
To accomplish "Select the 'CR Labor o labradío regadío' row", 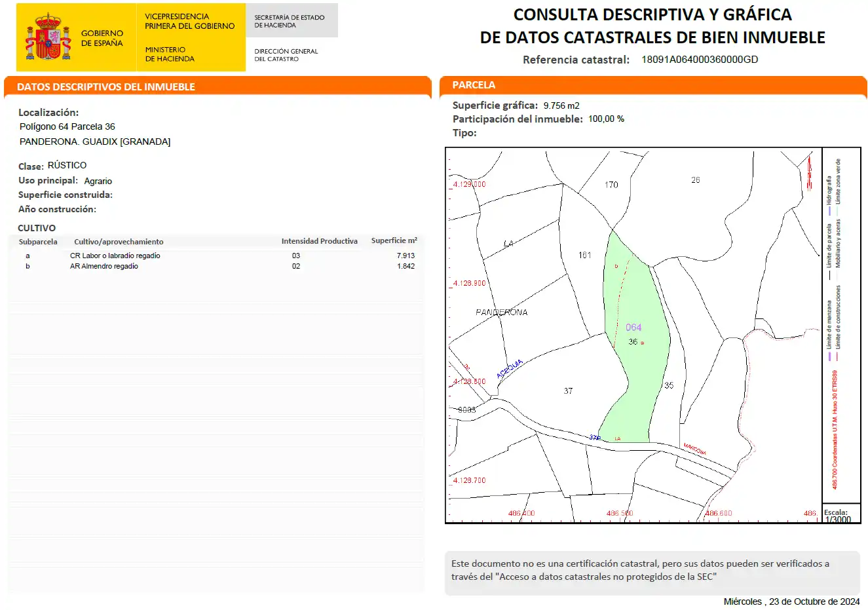I will click(x=216, y=256).
